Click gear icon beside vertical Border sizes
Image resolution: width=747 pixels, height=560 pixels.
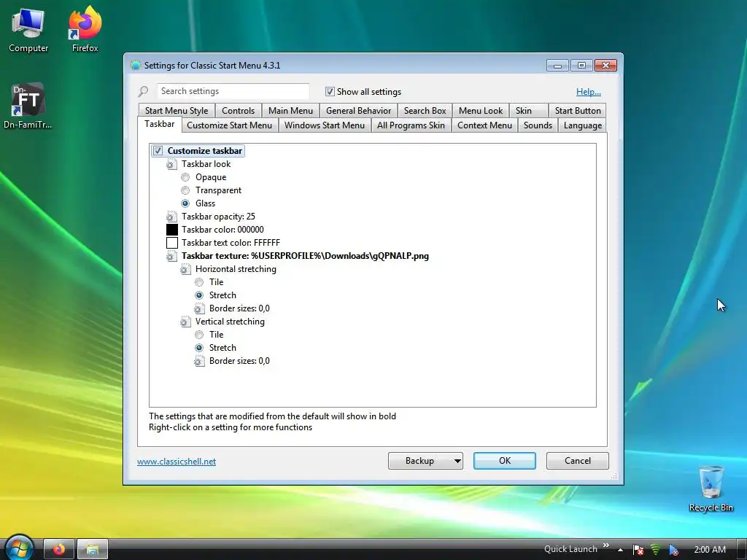[x=199, y=361]
